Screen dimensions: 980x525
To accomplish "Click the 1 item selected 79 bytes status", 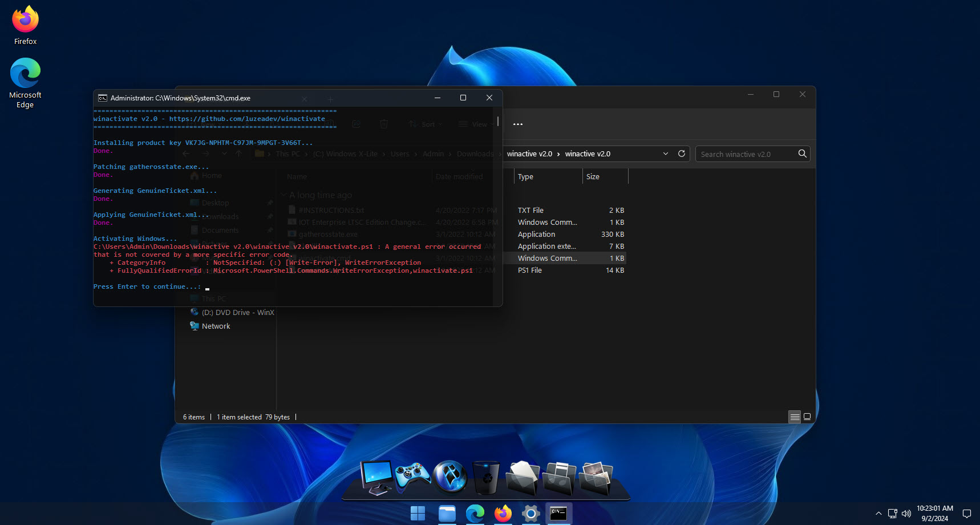I will [253, 417].
